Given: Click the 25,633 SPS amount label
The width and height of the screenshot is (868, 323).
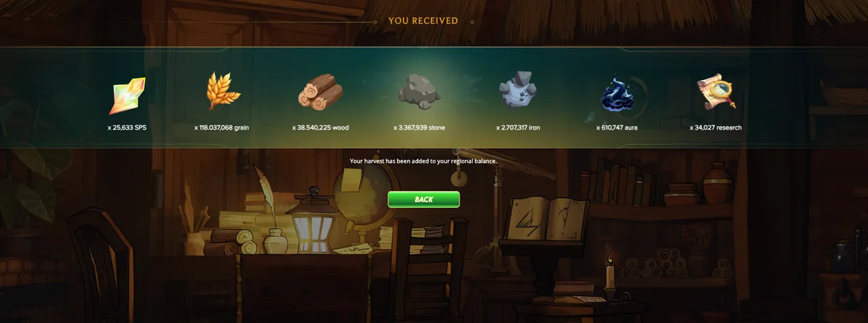Looking at the screenshot, I should (127, 128).
